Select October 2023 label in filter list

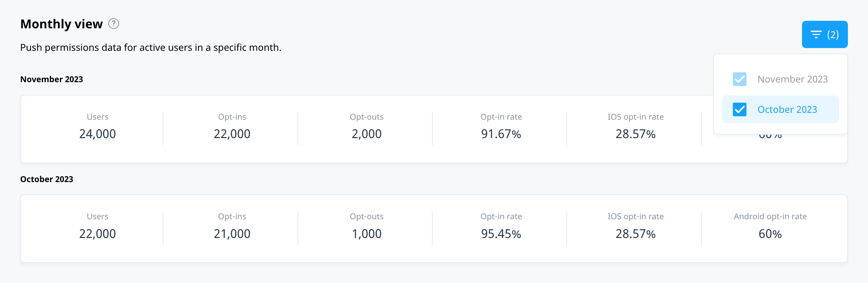point(787,109)
